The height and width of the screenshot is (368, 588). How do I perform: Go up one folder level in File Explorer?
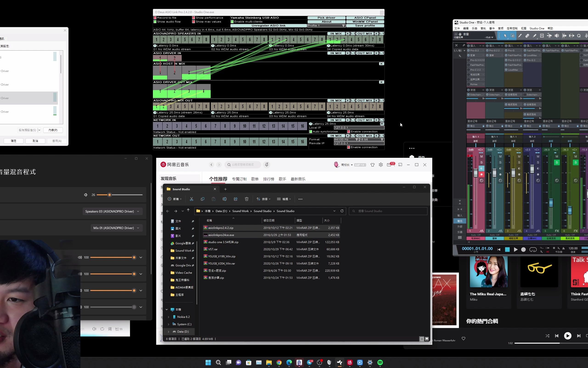coord(188,210)
